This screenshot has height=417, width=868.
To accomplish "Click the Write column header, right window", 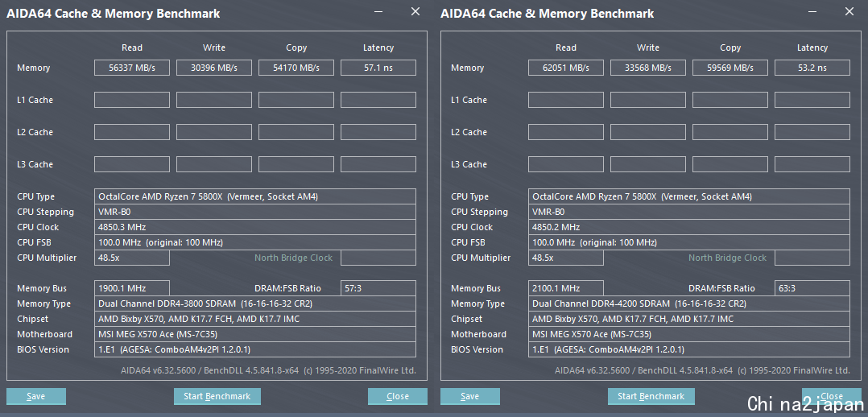I will click(x=647, y=47).
